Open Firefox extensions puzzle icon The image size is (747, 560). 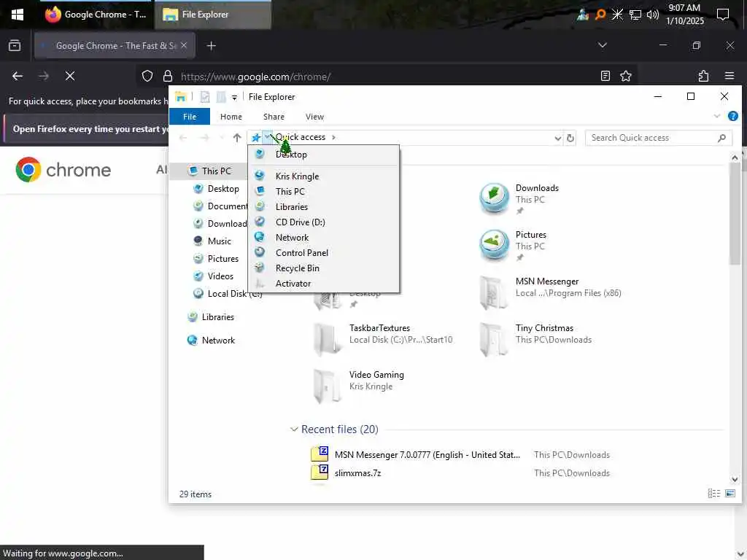pos(704,76)
